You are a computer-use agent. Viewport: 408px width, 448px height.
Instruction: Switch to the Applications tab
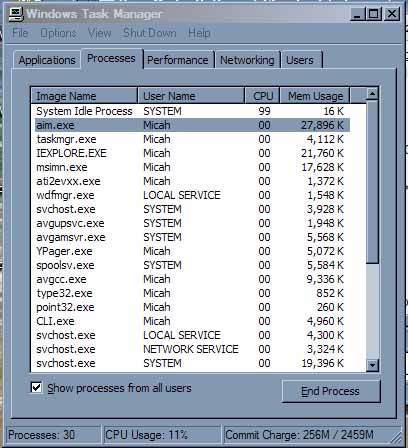click(47, 60)
